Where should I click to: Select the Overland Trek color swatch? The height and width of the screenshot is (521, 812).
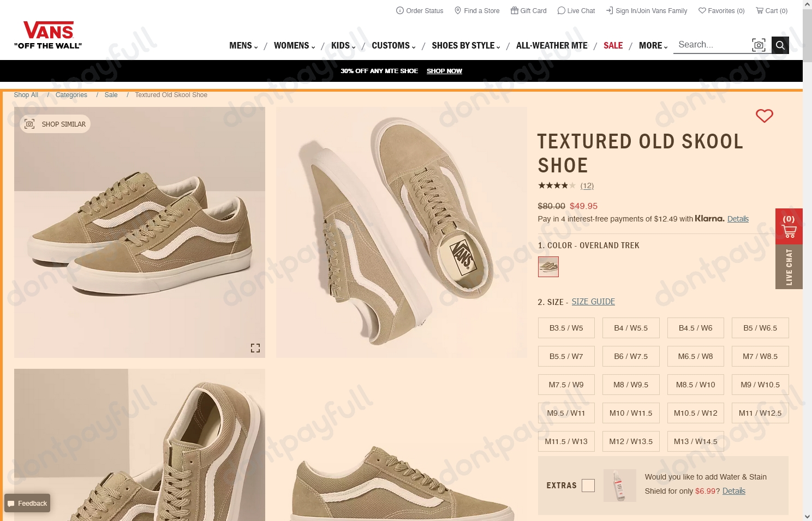548,267
